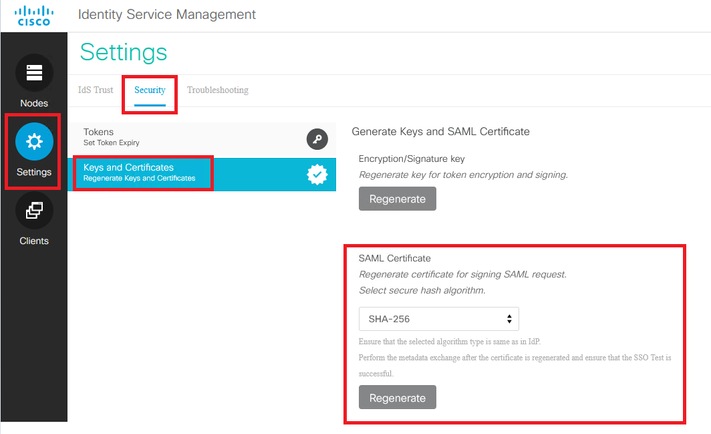This screenshot has width=711, height=434.
Task: Switch to the Troubleshooting tab
Action: [218, 90]
